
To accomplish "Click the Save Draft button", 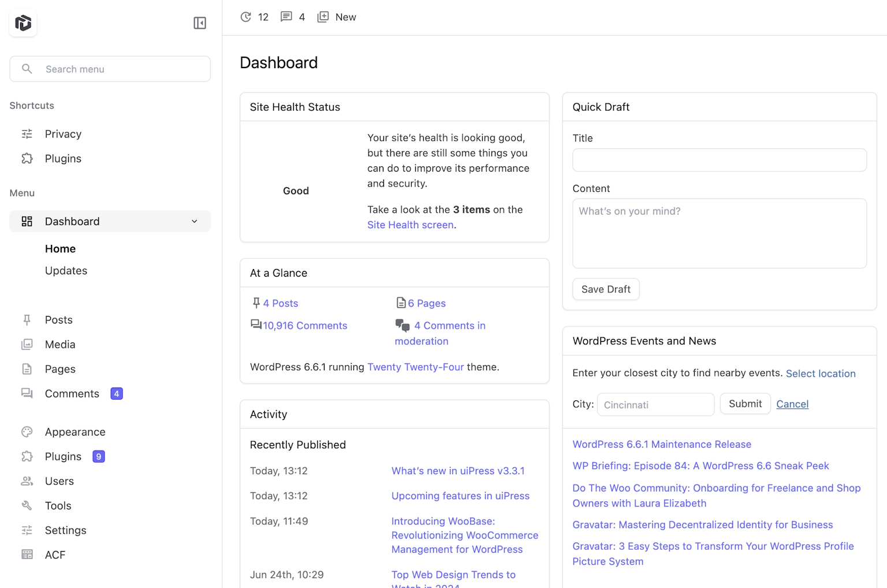I will pos(606,289).
